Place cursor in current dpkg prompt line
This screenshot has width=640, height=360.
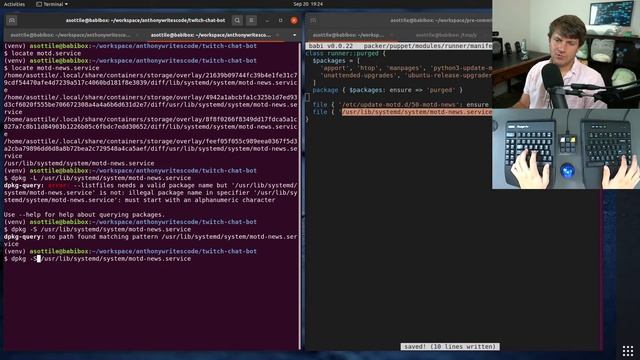[97, 259]
